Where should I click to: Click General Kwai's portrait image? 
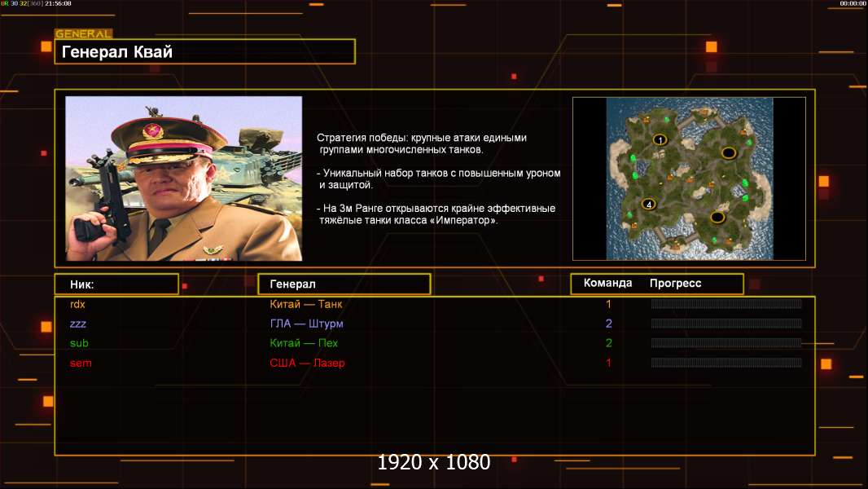pos(184,178)
